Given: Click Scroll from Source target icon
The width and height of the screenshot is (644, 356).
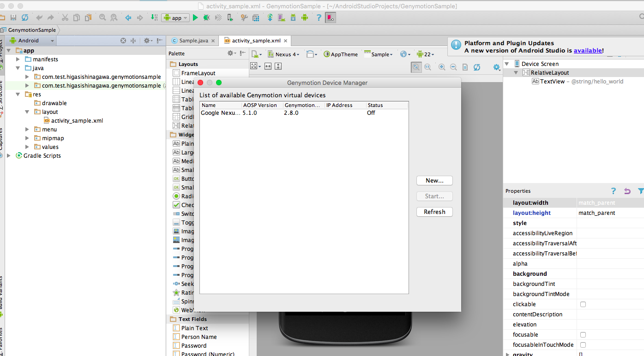Looking at the screenshot, I should pyautogui.click(x=123, y=41).
